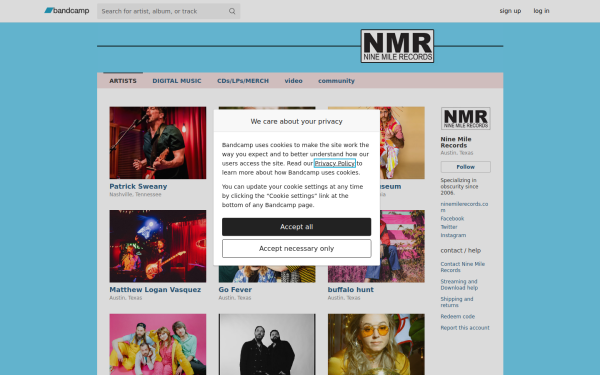Open the log in link

pos(541,11)
